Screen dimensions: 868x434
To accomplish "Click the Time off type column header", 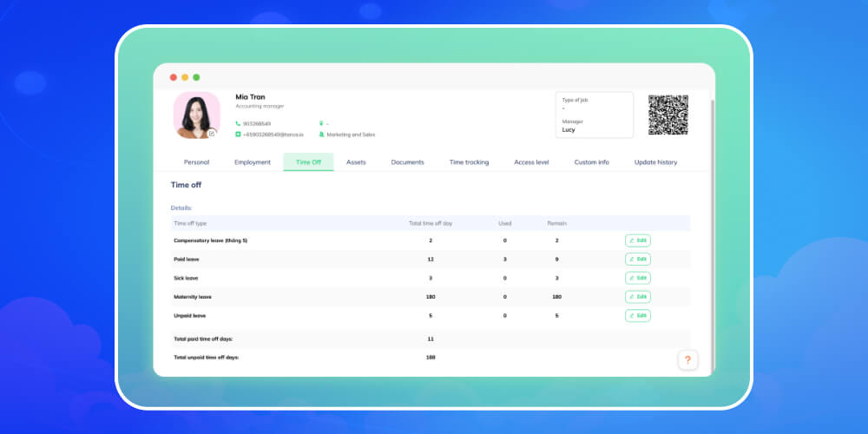I will click(190, 223).
